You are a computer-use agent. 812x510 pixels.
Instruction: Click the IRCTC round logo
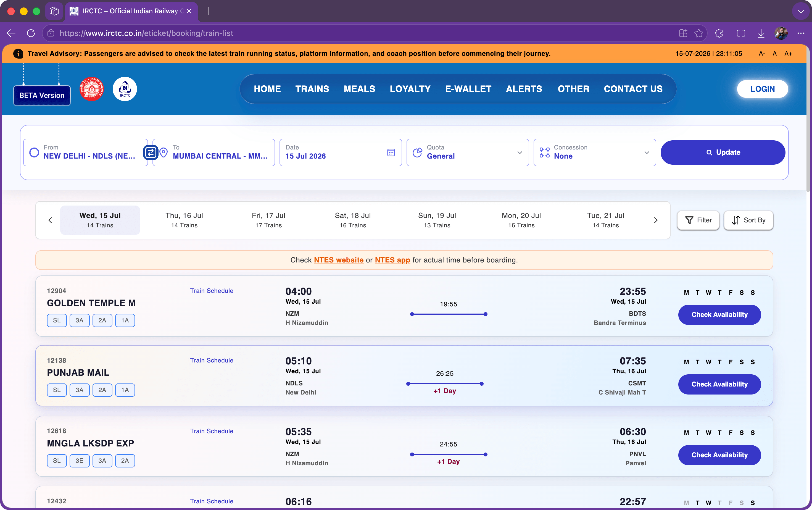tap(125, 89)
